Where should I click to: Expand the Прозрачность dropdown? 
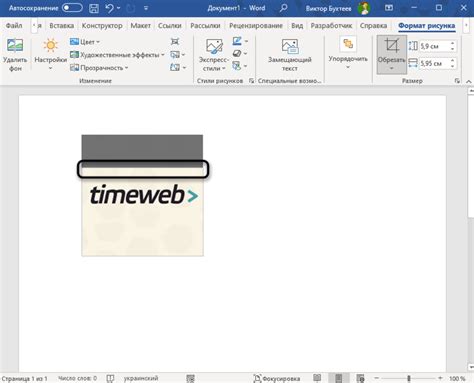[x=99, y=68]
